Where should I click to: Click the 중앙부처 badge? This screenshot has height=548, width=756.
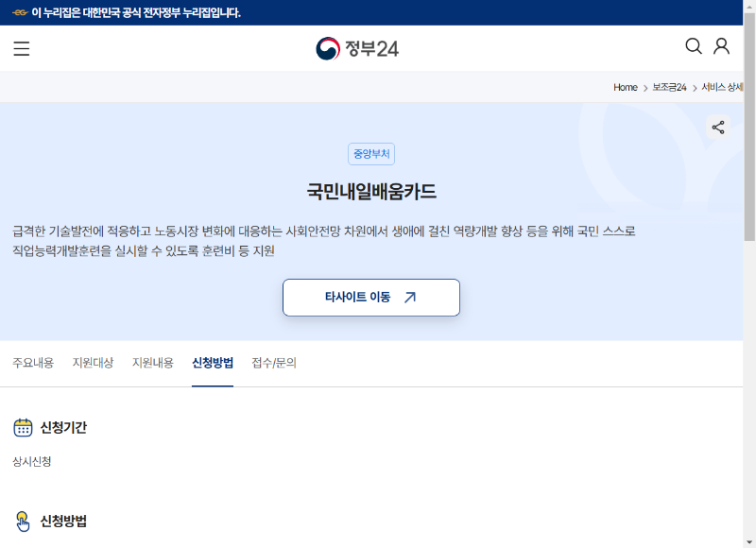coord(371,154)
